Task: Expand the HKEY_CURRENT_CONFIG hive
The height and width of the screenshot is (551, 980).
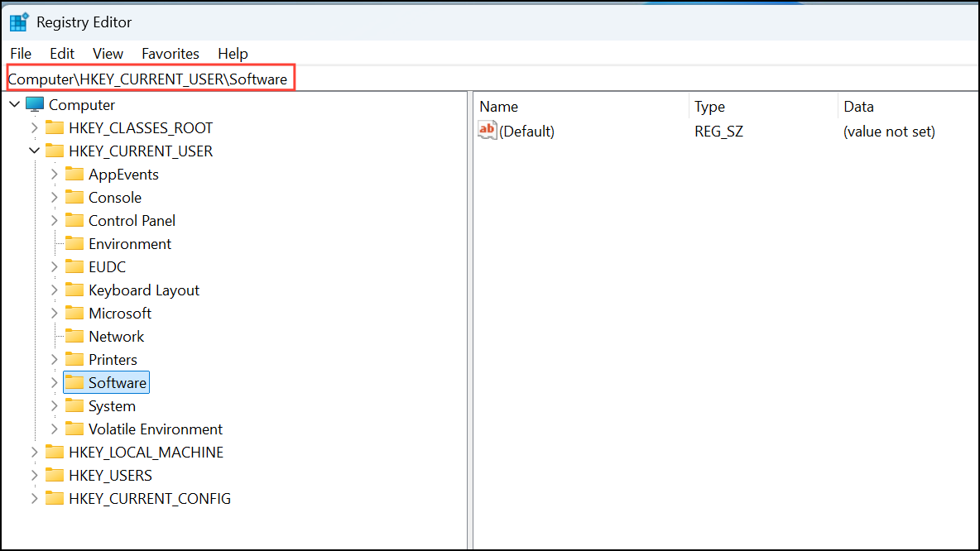Action: click(35, 499)
